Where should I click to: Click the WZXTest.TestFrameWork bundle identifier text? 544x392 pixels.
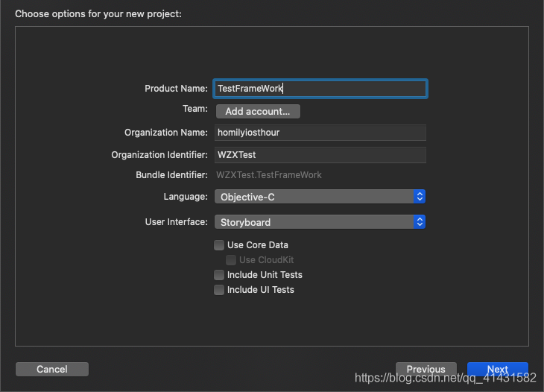coord(269,175)
